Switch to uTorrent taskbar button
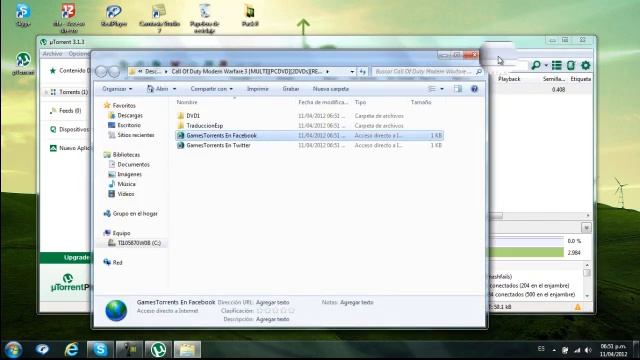Screen dimensions: 640x360 [158, 350]
